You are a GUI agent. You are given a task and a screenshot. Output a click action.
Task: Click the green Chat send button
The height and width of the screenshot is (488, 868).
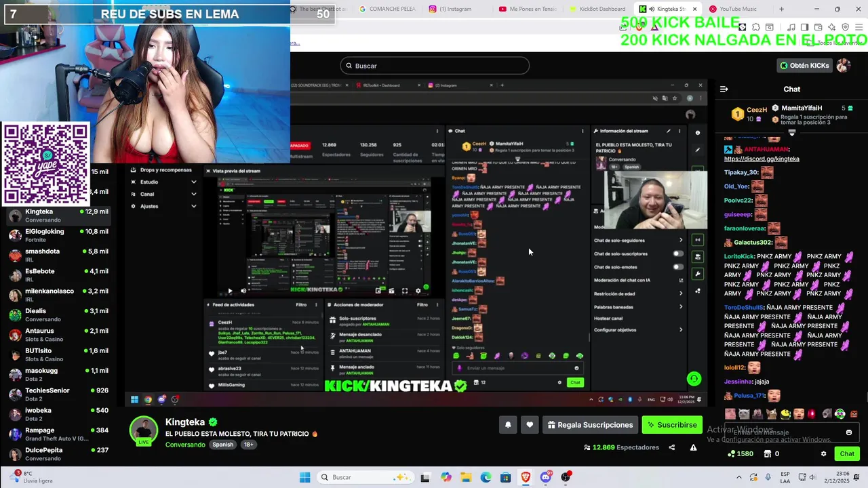847,454
